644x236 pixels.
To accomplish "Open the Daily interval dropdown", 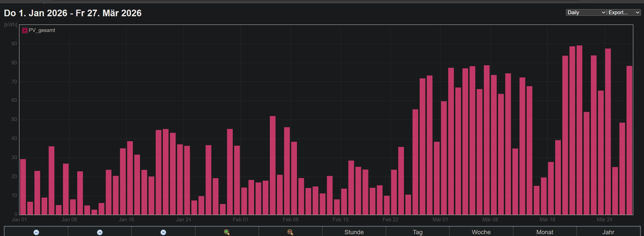I will tap(586, 12).
